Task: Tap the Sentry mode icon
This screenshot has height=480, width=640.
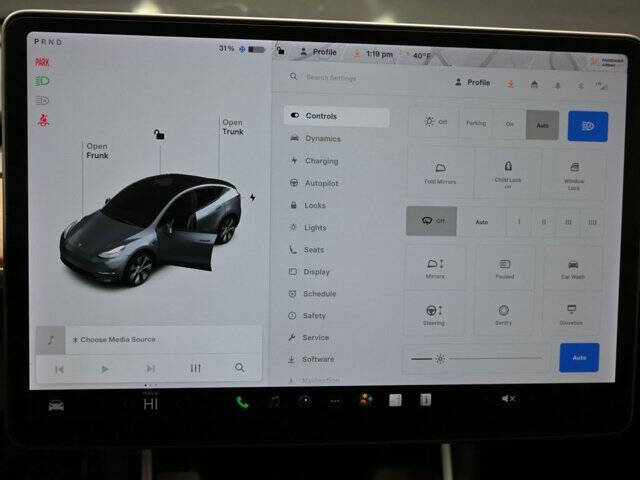Action: click(503, 315)
